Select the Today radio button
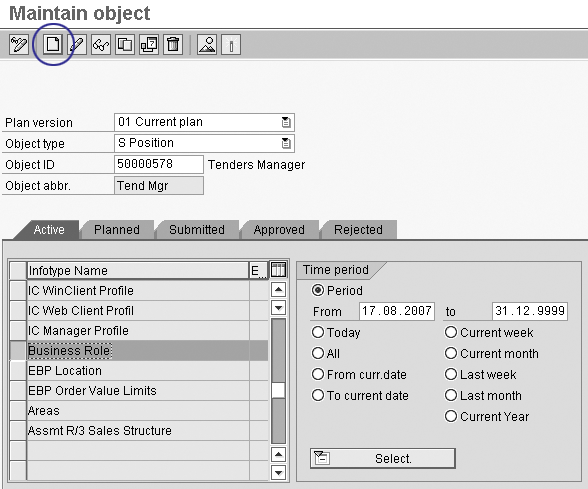588x489 pixels. [318, 332]
